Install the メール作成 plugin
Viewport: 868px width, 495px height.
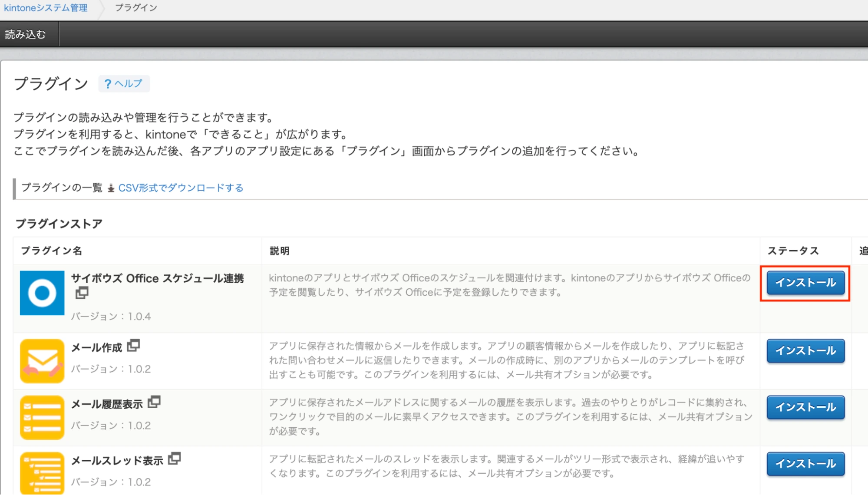click(x=805, y=351)
